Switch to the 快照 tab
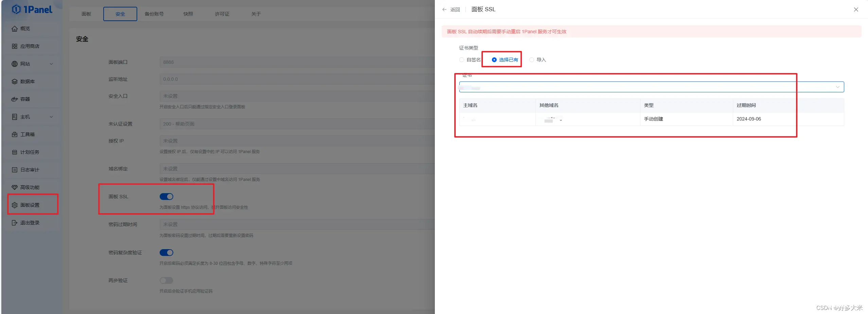 tap(188, 14)
